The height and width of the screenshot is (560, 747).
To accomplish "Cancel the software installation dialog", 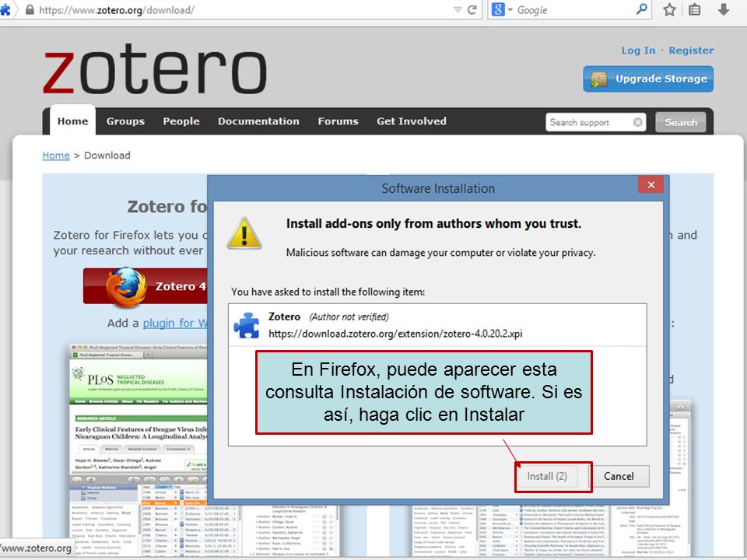I will point(619,476).
